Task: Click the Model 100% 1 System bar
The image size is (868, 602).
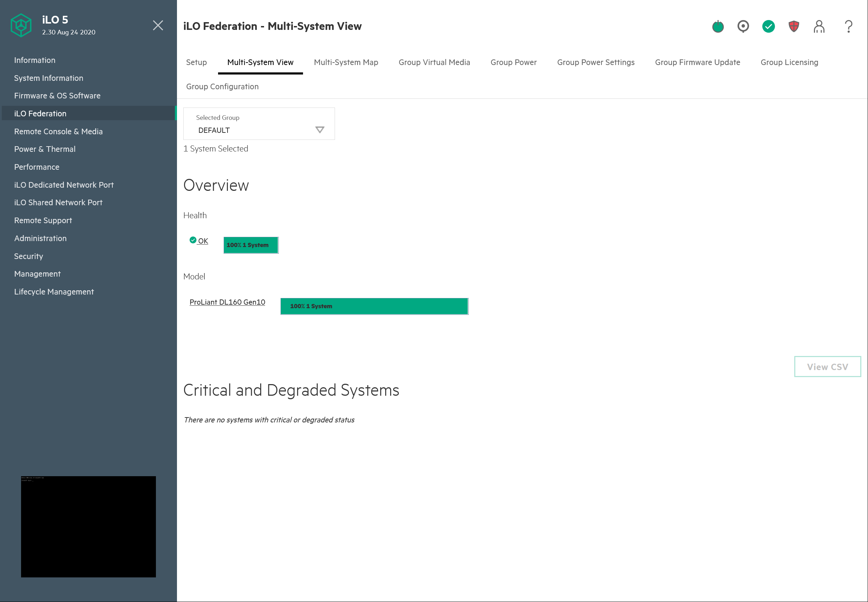Action: coord(374,306)
